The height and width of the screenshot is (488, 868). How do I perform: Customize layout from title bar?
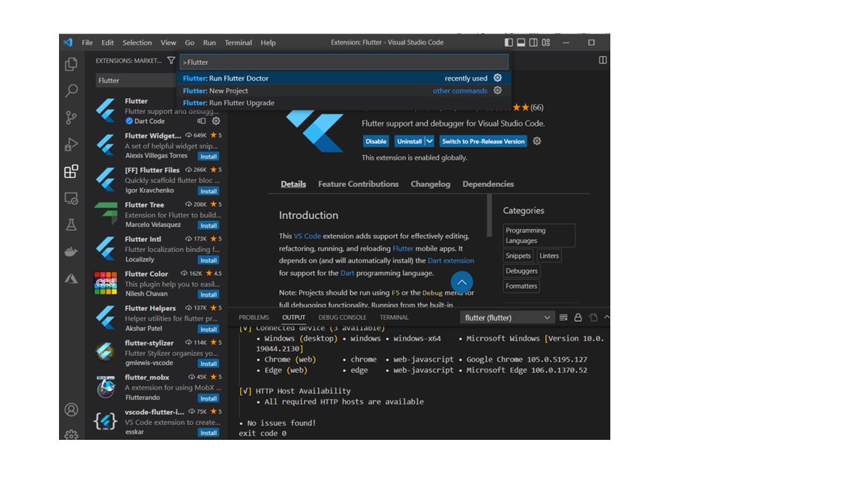pos(546,42)
